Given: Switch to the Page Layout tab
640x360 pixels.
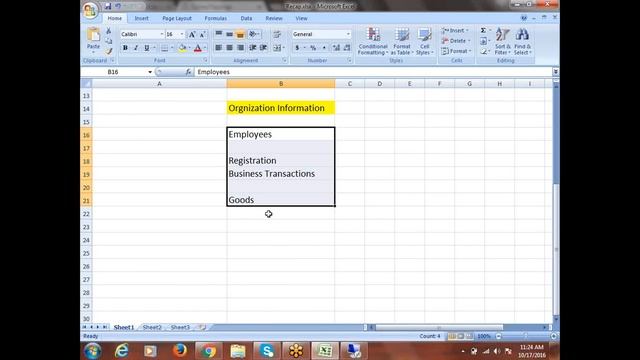Looking at the screenshot, I should pyautogui.click(x=177, y=18).
